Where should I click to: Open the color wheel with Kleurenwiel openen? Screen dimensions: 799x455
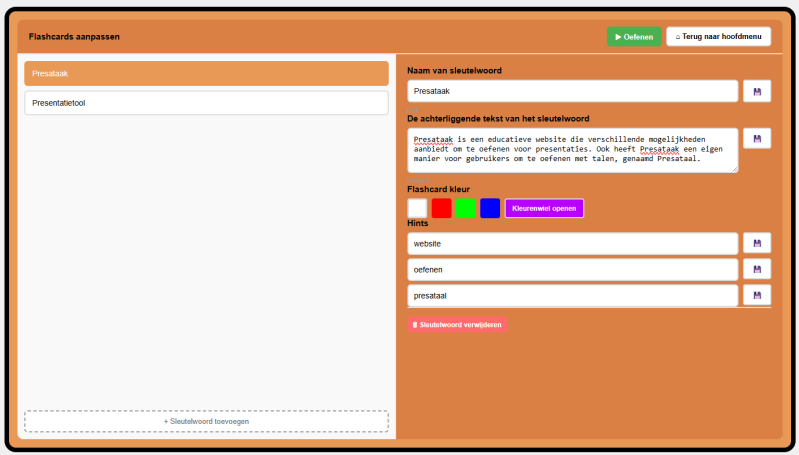(544, 208)
